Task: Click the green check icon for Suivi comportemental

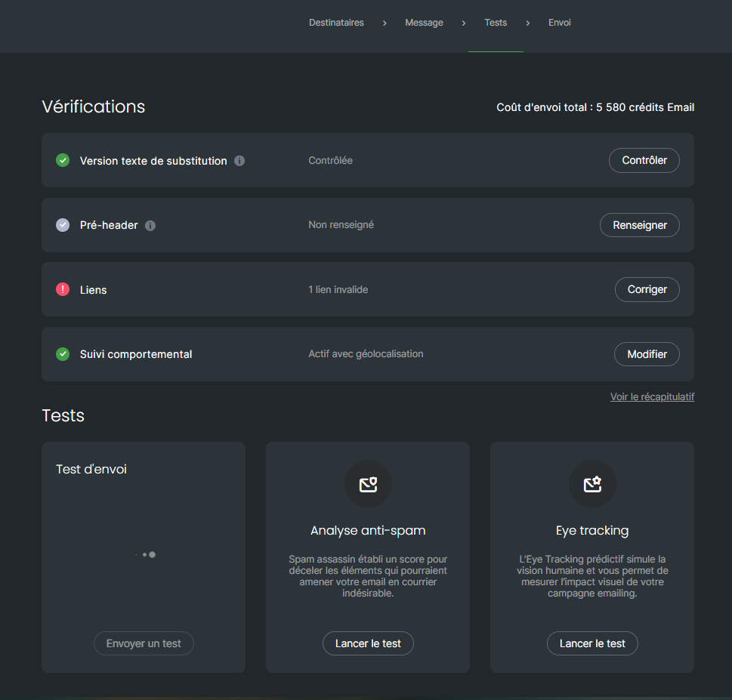Action: click(x=63, y=354)
